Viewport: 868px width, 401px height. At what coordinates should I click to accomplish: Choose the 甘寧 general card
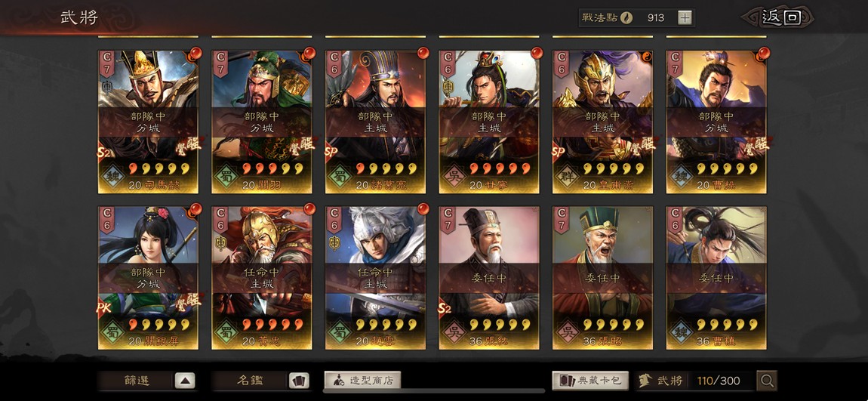coord(489,122)
